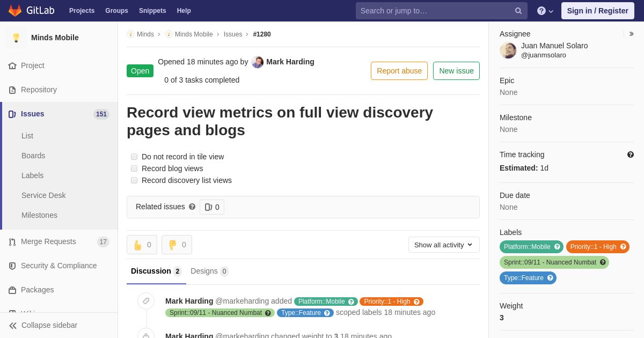This screenshot has width=644, height=338.
Task: Click the Time tracking help icon
Action: (x=631, y=155)
